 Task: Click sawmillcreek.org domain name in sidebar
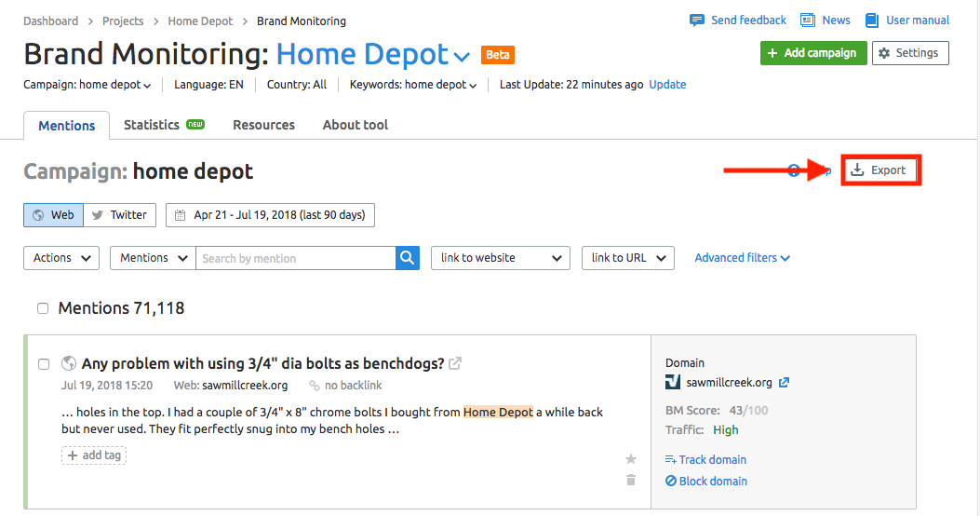(x=729, y=382)
